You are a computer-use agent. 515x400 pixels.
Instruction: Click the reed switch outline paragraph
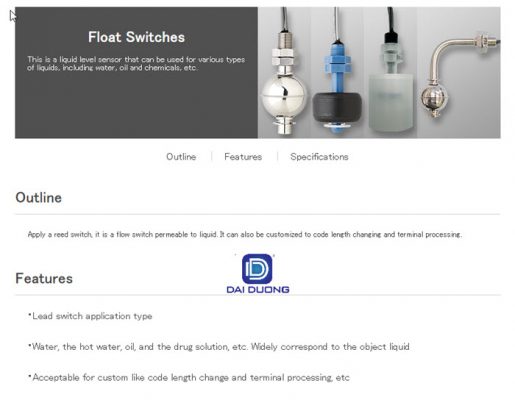pos(245,234)
